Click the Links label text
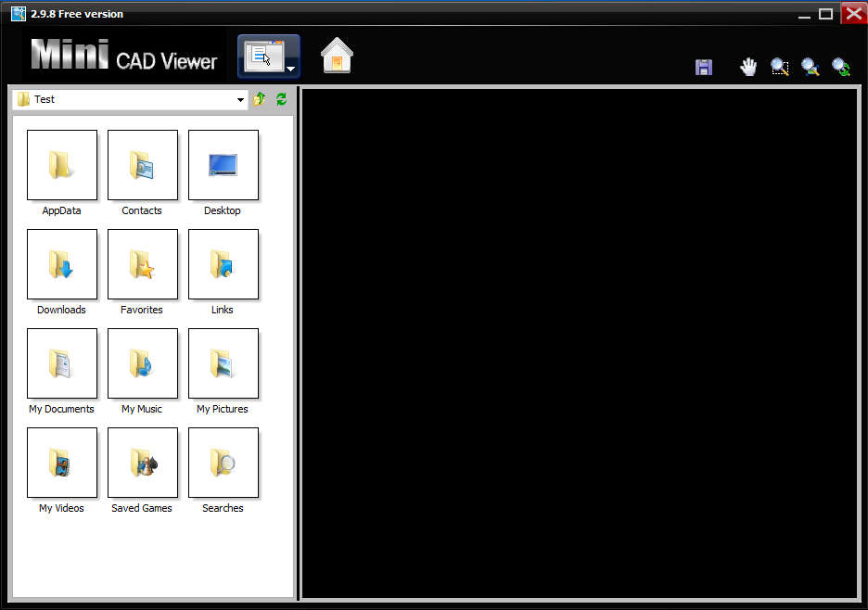This screenshot has height=610, width=868. click(x=223, y=310)
